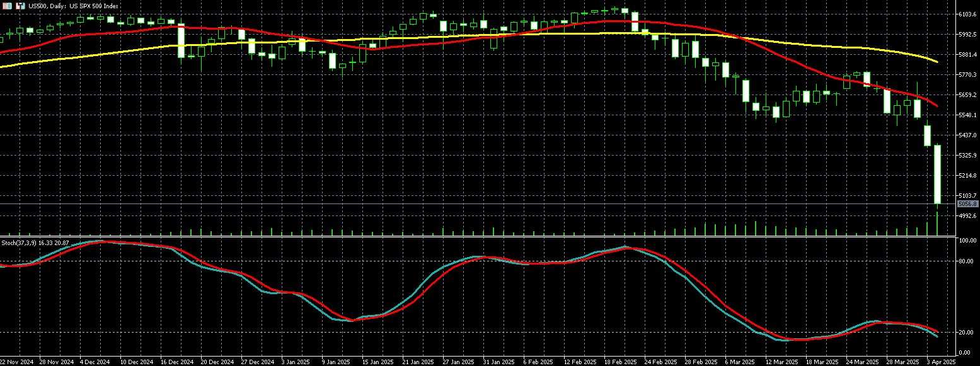The image size is (980, 366).
Task: Open the Depth of Market icon
Action: point(20,6)
